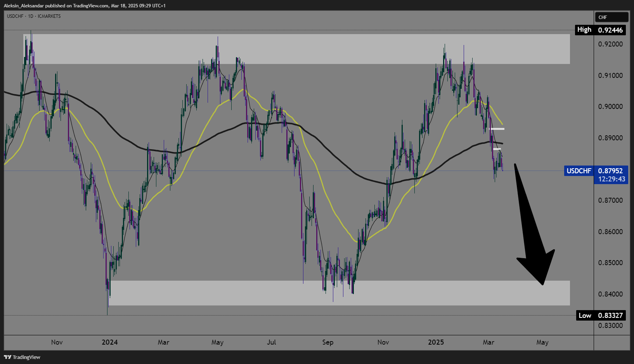Click the 0.87000 price axis label
The image size is (634, 364).
[610, 200]
